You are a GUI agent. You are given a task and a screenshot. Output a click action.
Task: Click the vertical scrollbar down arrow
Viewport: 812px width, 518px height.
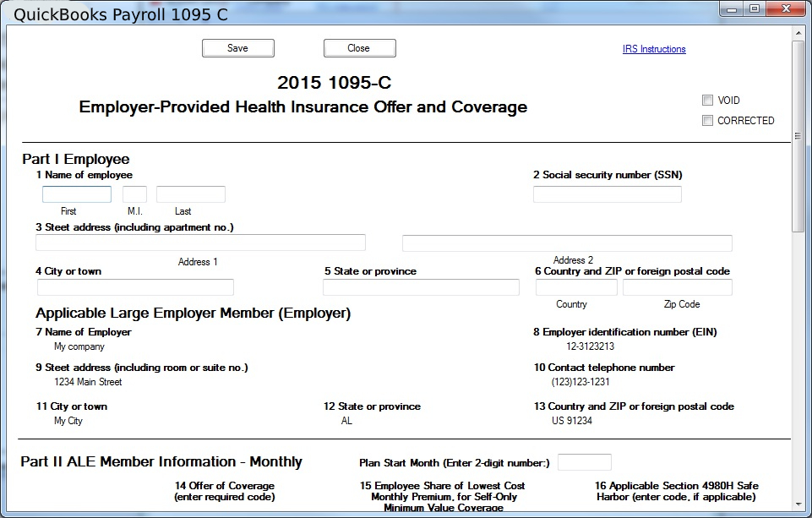coord(798,504)
